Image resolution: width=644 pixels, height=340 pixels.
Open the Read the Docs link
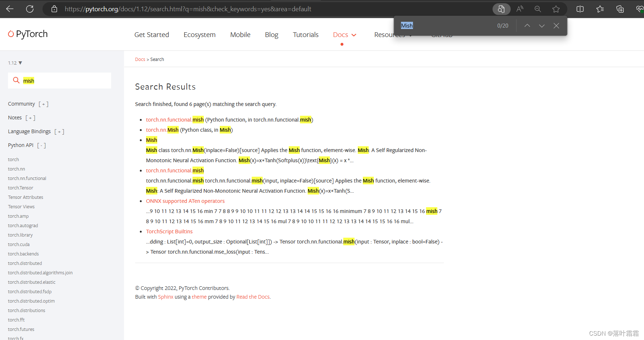click(253, 296)
